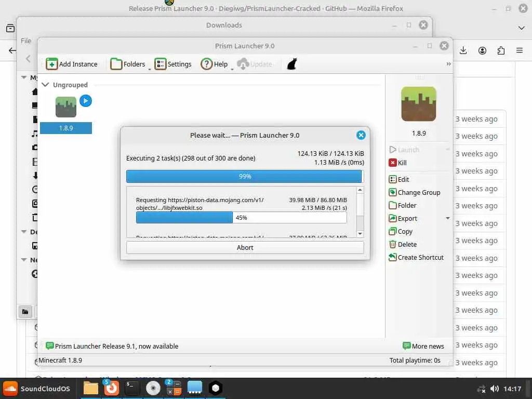Click the Add Instance toolbar button
532x399 pixels.
[72, 64]
